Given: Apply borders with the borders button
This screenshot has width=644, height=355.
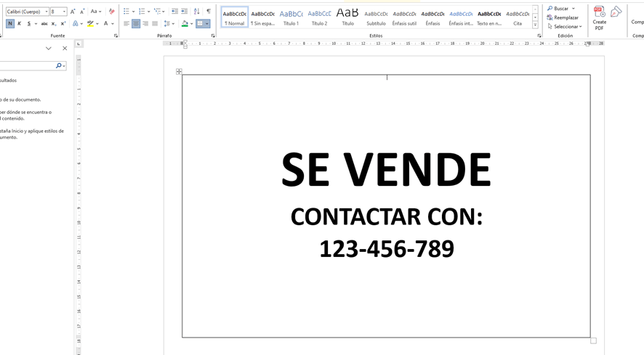Looking at the screenshot, I should click(x=200, y=24).
